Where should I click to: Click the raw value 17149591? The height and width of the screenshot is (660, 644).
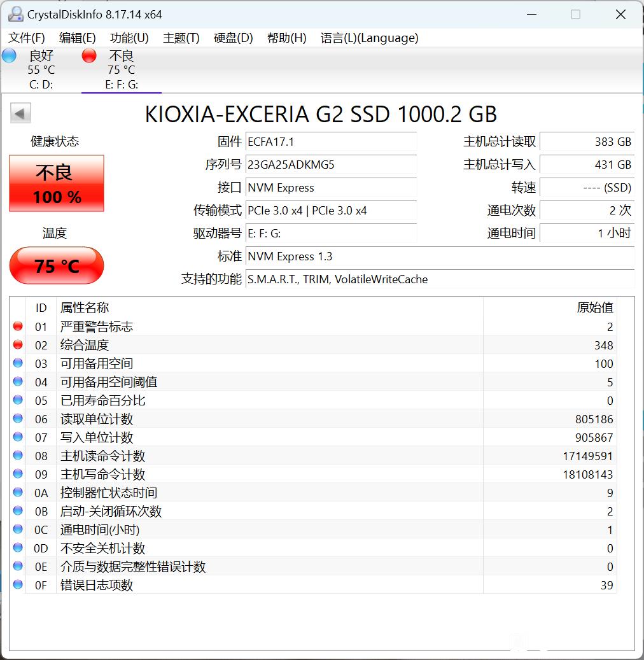587,456
